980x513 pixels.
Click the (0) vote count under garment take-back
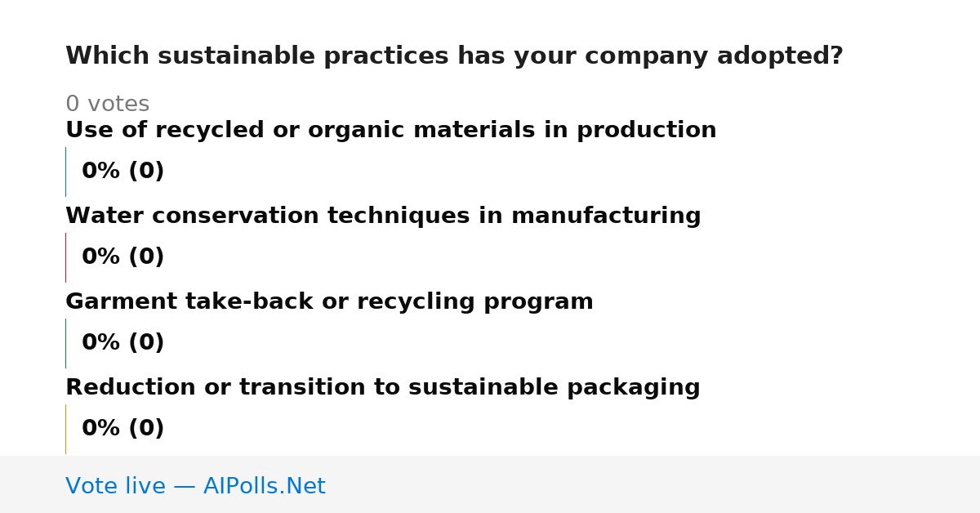146,343
